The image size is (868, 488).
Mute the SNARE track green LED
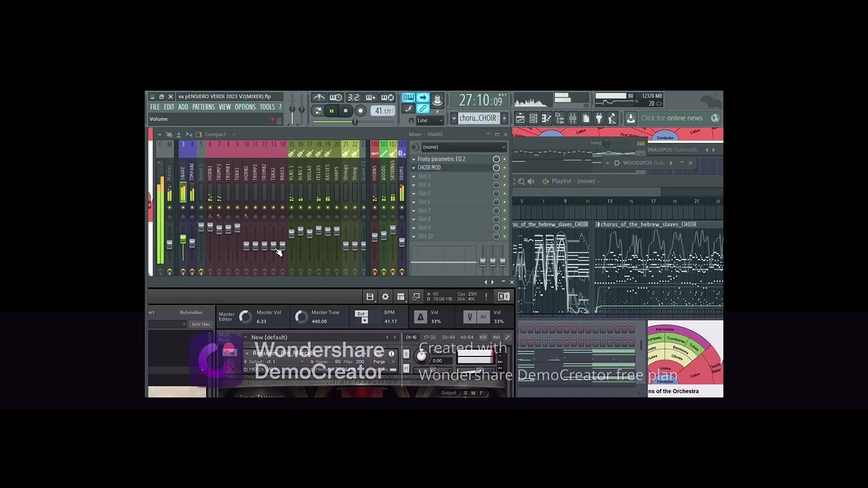click(182, 208)
